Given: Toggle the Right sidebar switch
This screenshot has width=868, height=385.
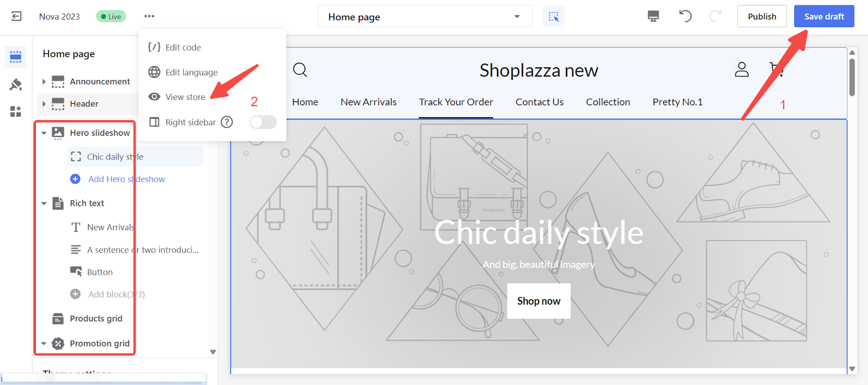Looking at the screenshot, I should click(263, 122).
